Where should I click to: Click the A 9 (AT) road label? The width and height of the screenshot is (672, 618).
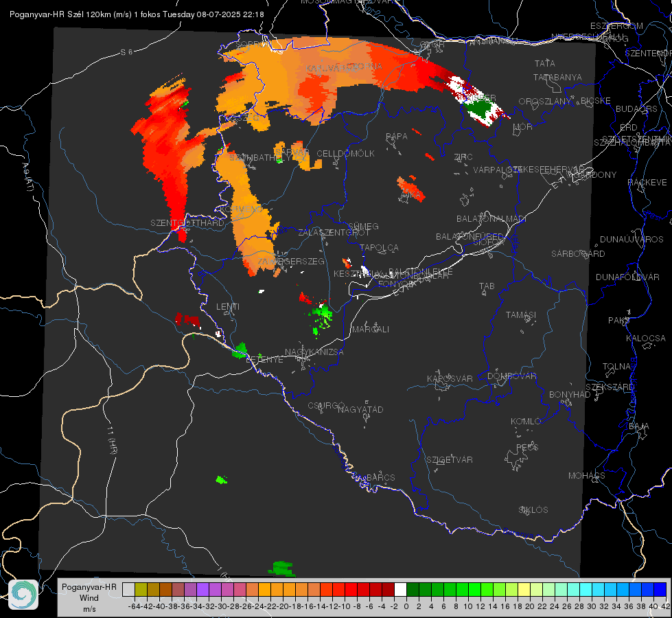[x=28, y=176]
